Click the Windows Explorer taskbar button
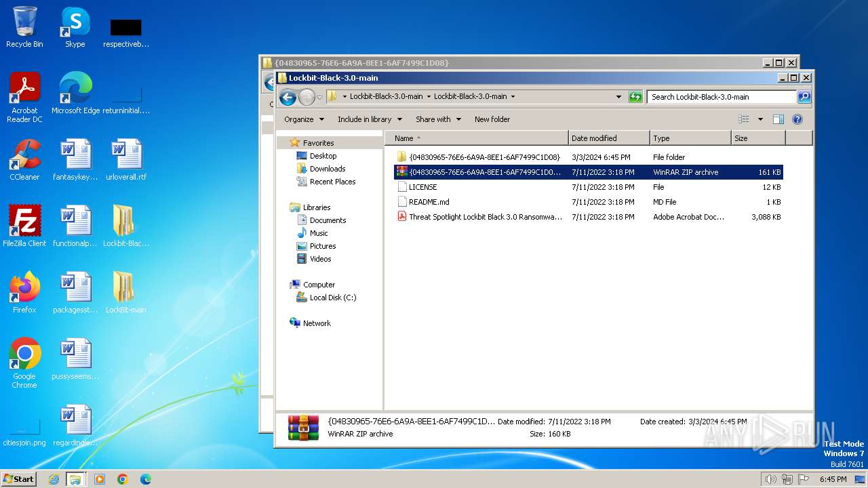Viewport: 868px width, 488px height. [x=75, y=479]
